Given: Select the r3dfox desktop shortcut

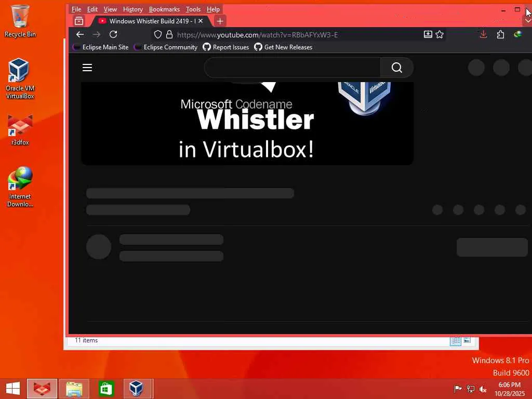Looking at the screenshot, I should (x=20, y=130).
